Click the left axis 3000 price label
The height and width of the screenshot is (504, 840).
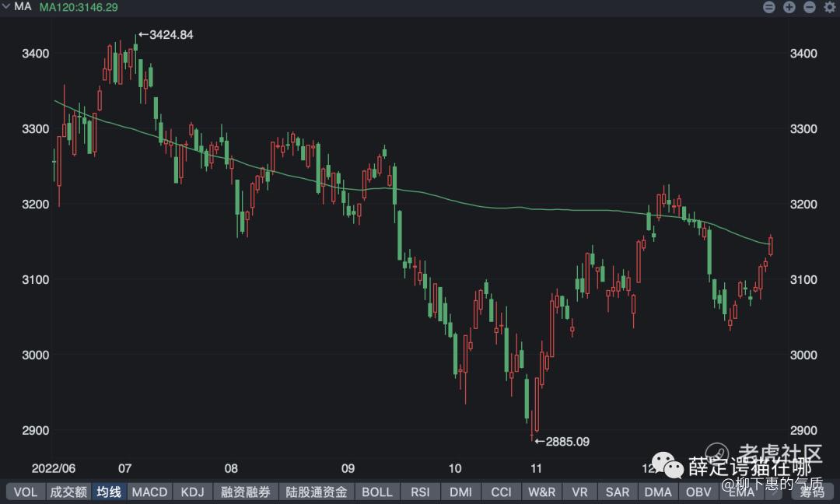tap(35, 355)
